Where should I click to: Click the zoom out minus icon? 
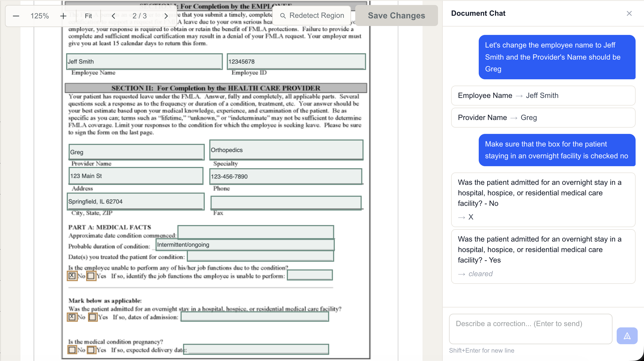coord(16,16)
